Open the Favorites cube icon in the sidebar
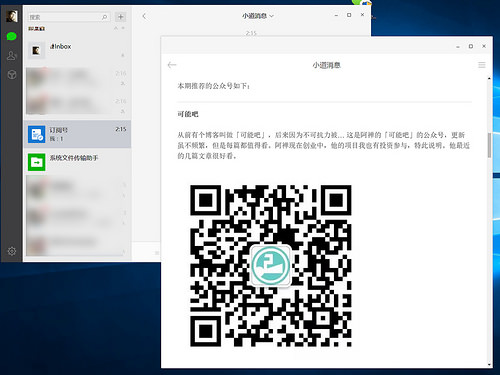500x375 pixels. point(12,74)
